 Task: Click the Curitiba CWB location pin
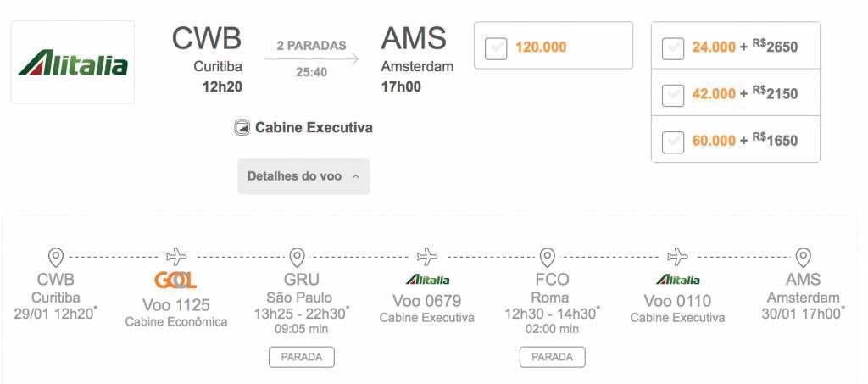tap(56, 257)
